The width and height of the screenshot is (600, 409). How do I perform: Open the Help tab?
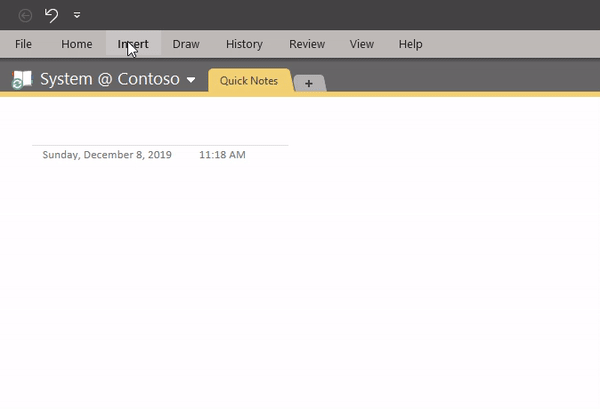pyautogui.click(x=411, y=44)
